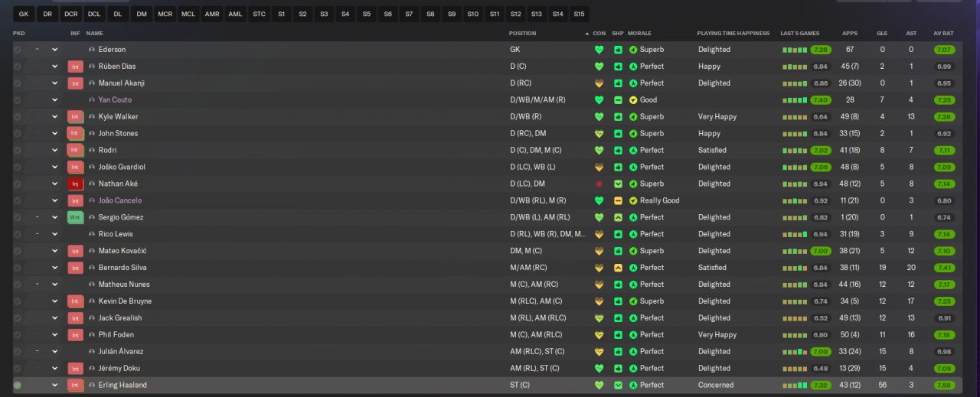Sort by the Playing Time Happiness header
The width and height of the screenshot is (980, 397).
coord(733,34)
